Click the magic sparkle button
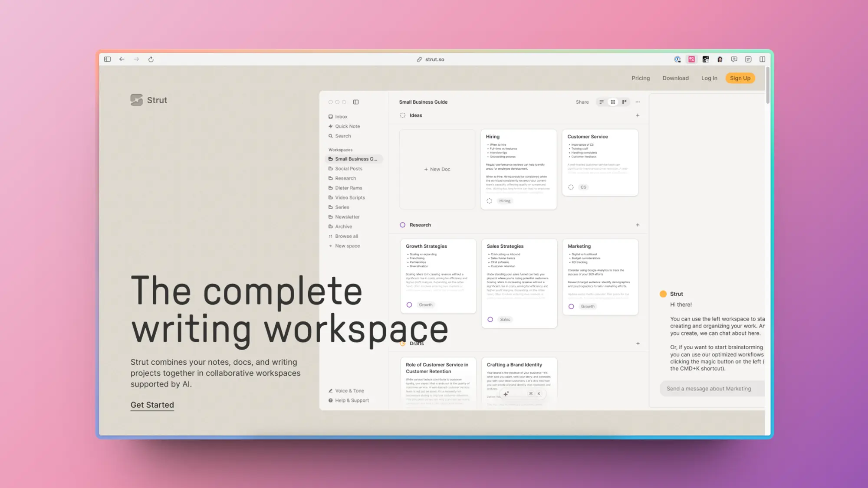The image size is (868, 488). pyautogui.click(x=506, y=394)
